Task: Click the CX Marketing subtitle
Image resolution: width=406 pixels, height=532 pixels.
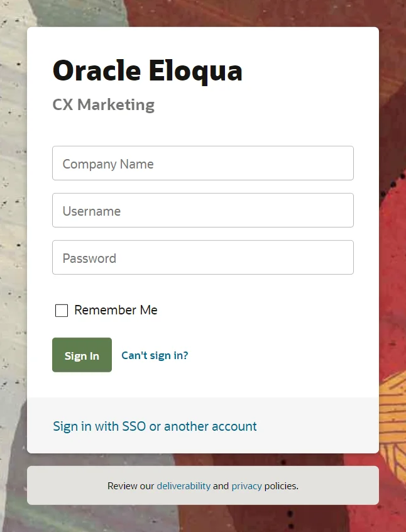Action: [104, 104]
